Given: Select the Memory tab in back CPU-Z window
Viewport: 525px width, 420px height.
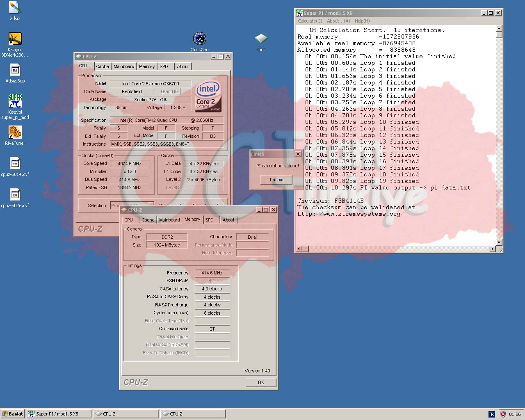Looking at the screenshot, I should (x=147, y=66).
